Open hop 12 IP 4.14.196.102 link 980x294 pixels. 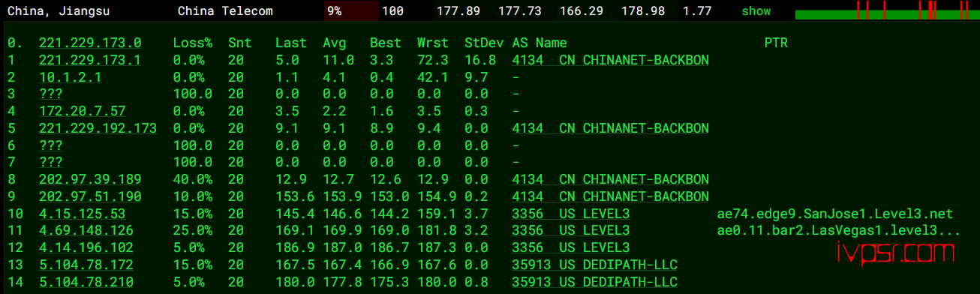coord(86,248)
